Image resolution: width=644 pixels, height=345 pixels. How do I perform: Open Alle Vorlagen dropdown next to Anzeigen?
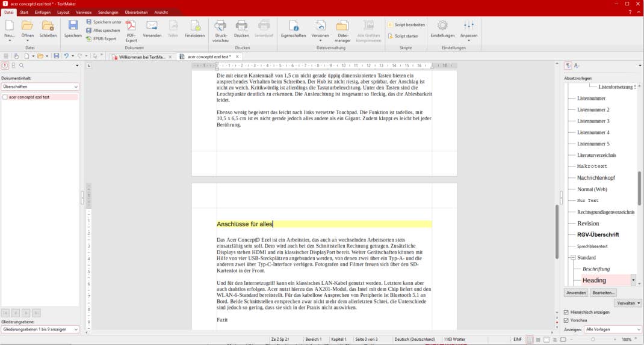coord(613,329)
